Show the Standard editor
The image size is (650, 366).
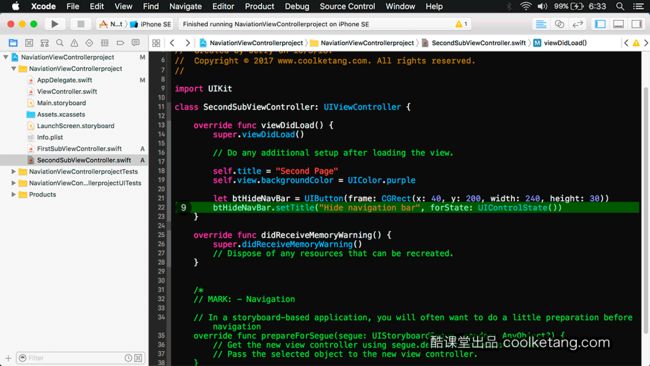[x=541, y=24]
